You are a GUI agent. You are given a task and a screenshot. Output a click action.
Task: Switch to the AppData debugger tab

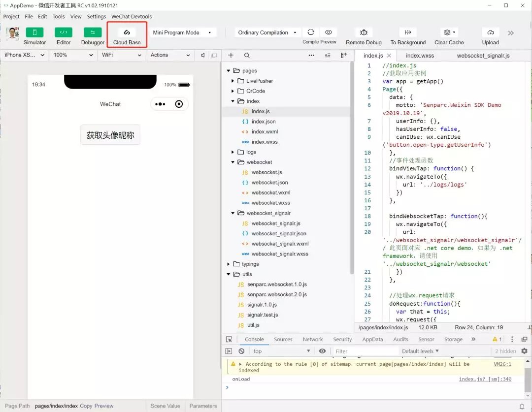pyautogui.click(x=372, y=339)
